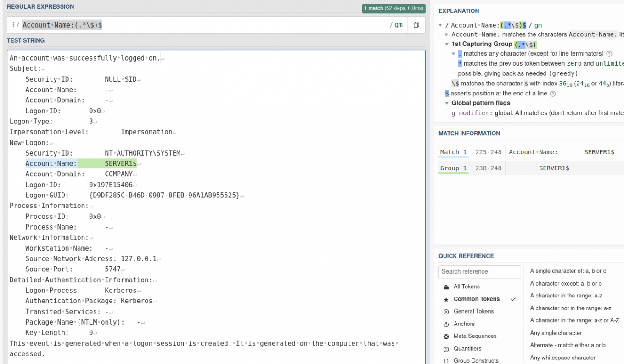This screenshot has height=364, width=624.
Task: Copy the regex to clipboard
Action: [416, 25]
